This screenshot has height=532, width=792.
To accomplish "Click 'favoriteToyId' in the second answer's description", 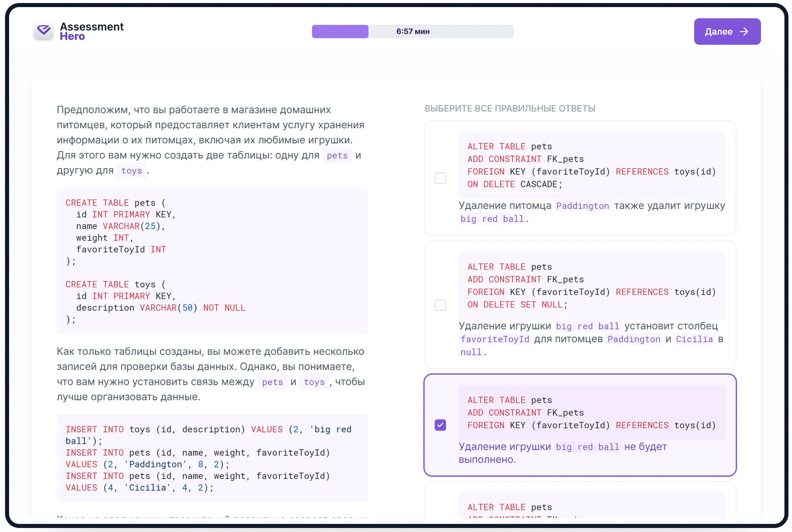I will click(x=495, y=339).
